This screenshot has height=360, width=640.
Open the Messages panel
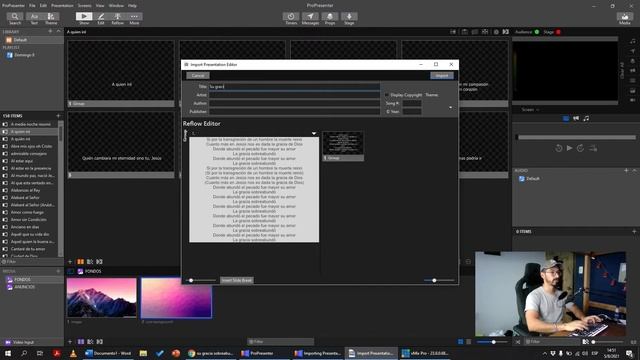310,18
